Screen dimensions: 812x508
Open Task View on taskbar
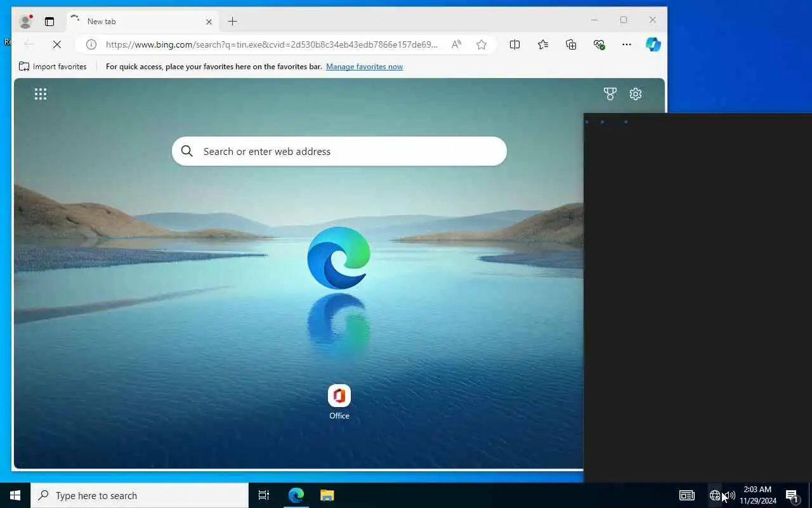coord(264,495)
